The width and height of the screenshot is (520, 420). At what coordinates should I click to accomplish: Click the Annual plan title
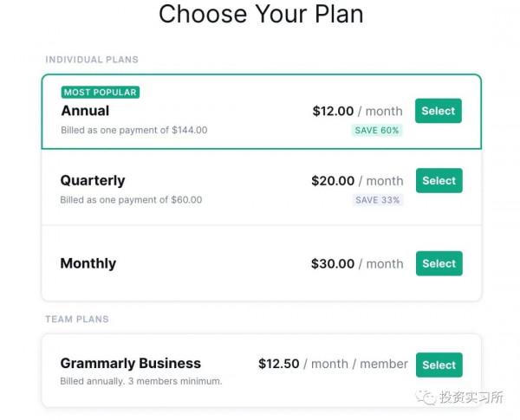tap(85, 111)
